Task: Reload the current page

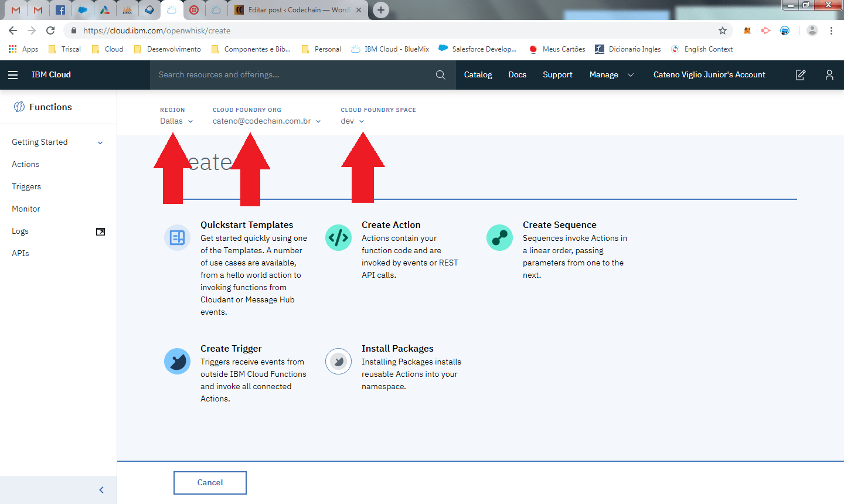Action: 50,30
